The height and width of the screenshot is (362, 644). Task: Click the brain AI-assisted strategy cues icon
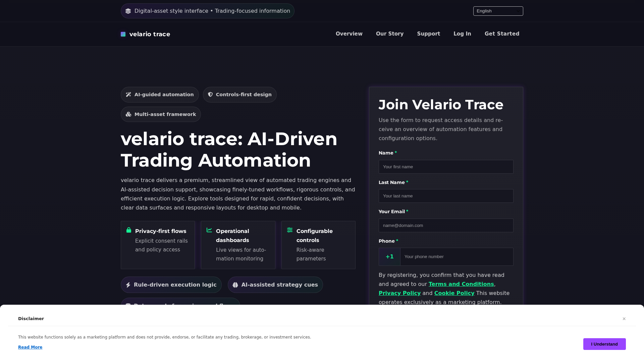tap(235, 285)
